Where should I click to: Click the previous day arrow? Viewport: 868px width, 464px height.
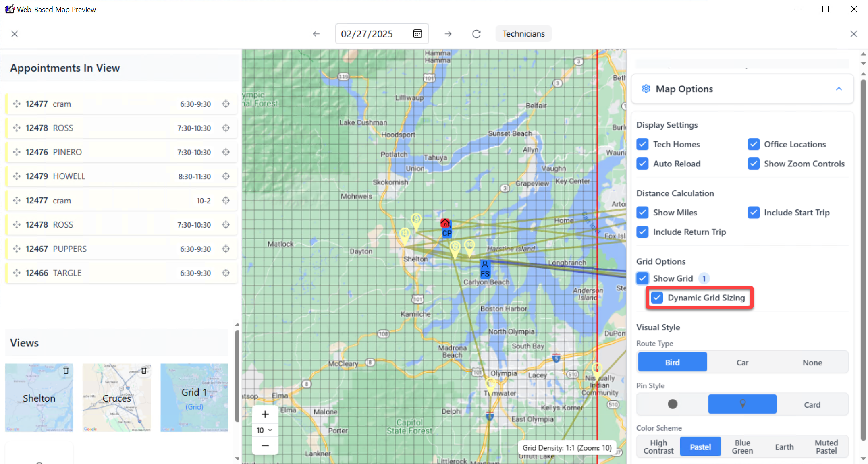pos(316,34)
